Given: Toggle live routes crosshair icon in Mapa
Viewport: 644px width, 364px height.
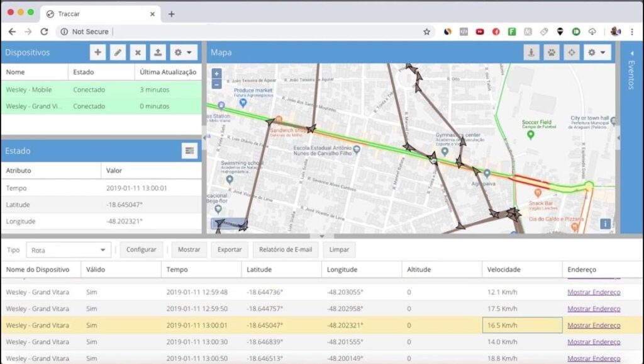Looking at the screenshot, I should [572, 52].
